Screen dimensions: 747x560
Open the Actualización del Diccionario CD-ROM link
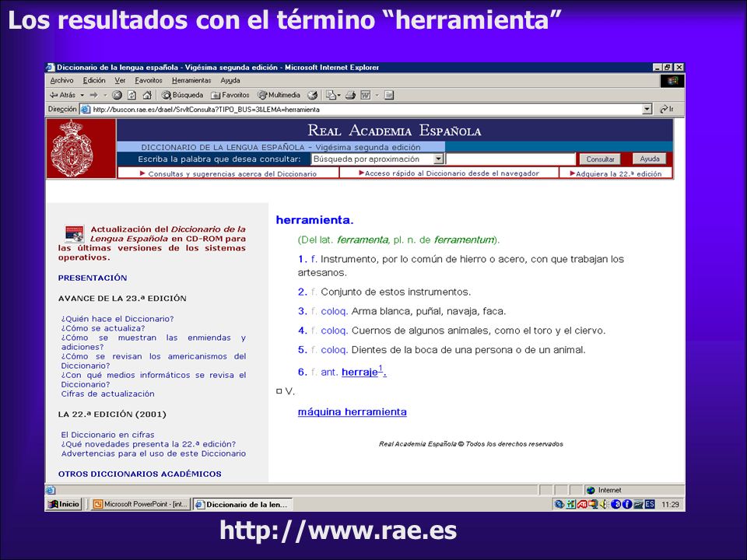coord(152,243)
